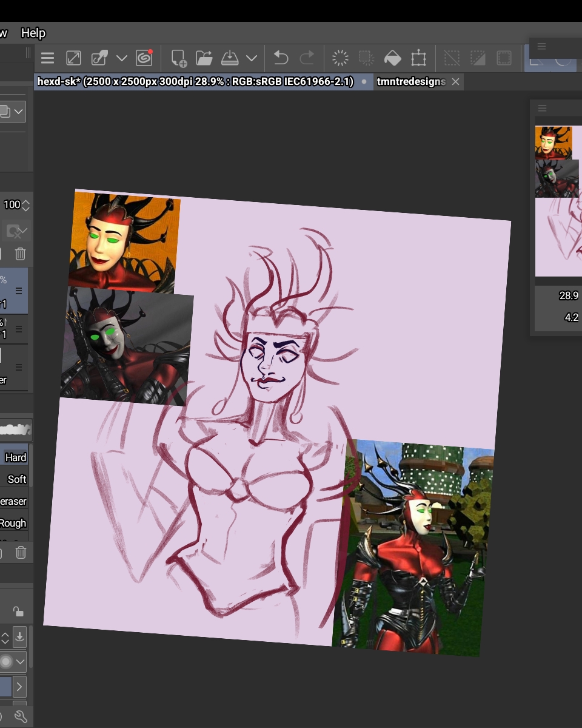Click the Clear (spinner-shaped) icon in command bar
Screen dimensions: 582x728
pyautogui.click(x=340, y=58)
